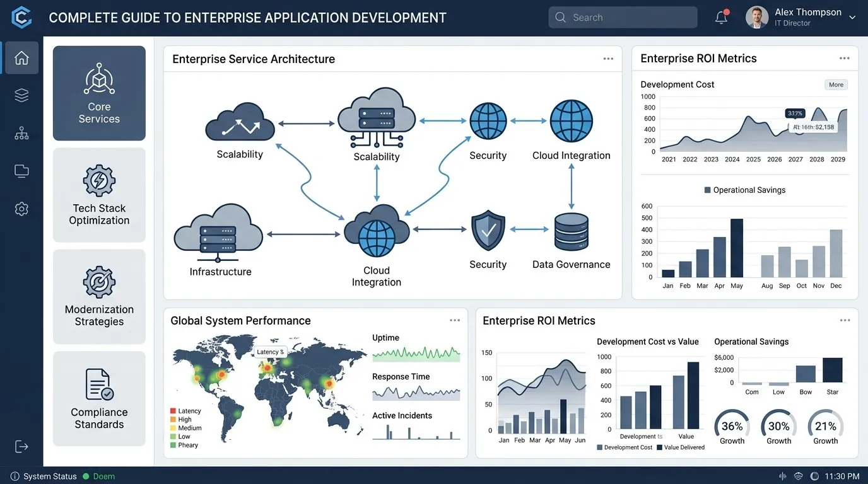Click the Active Incidents bar sparkline
Viewport: 868px width, 484px height.
pyautogui.click(x=416, y=432)
